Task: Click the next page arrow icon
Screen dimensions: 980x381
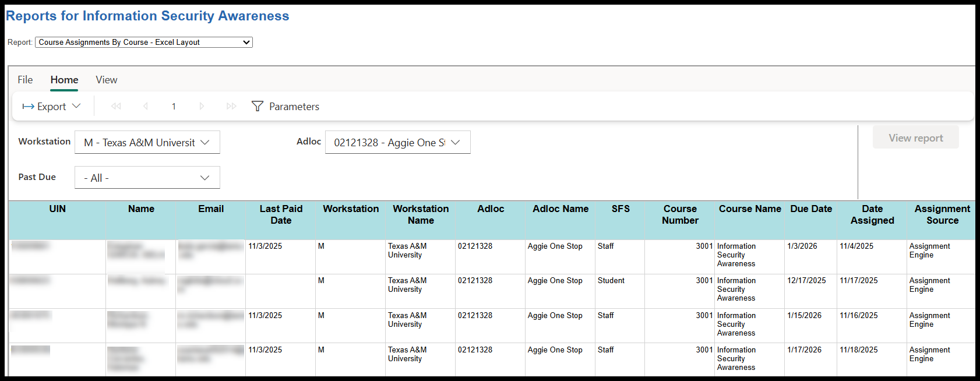Action: coord(202,106)
